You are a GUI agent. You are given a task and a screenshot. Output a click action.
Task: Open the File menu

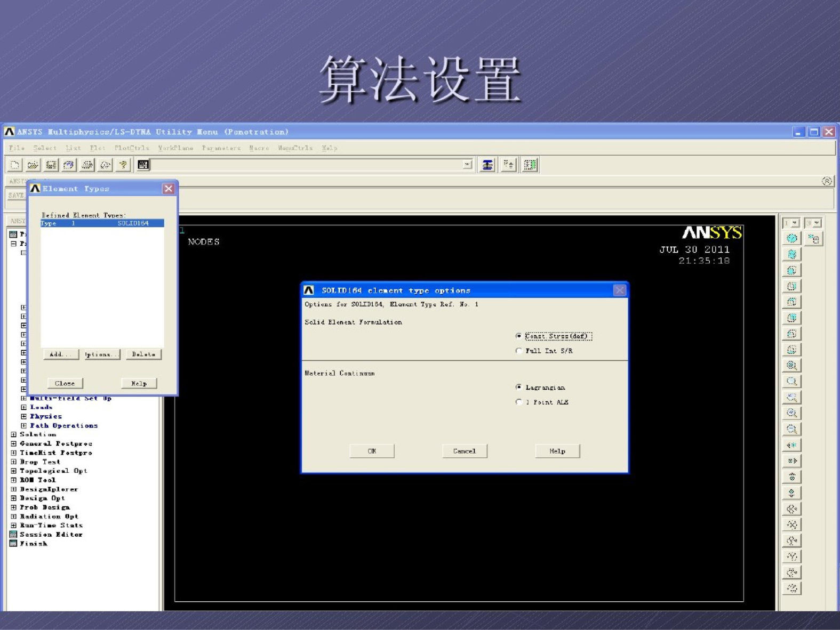pyautogui.click(x=17, y=148)
